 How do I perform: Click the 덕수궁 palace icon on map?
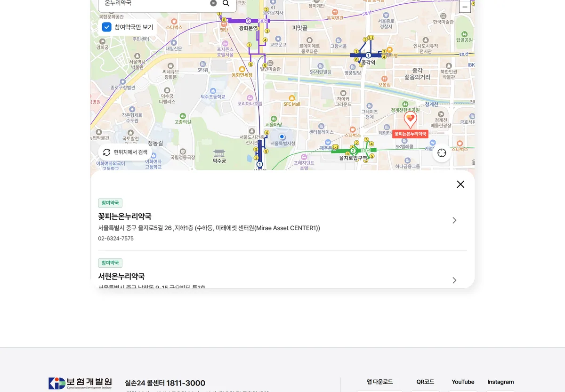[219, 153]
